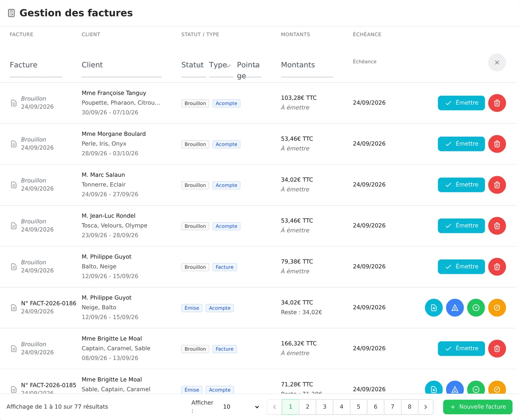Image resolution: width=519 pixels, height=420 pixels.
Task: Cancel invoice FACT-2026-0186 with orange icon
Action: 497,307
